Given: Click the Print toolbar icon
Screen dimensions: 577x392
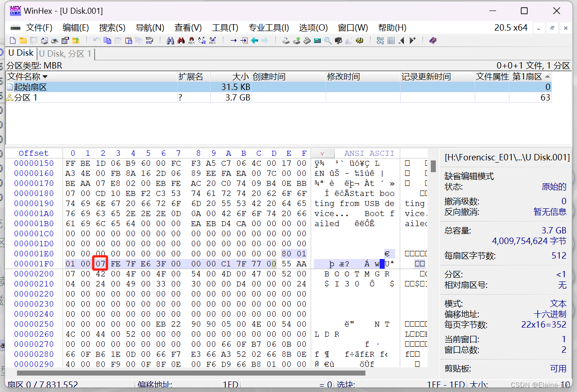Looking at the screenshot, I should point(54,41).
